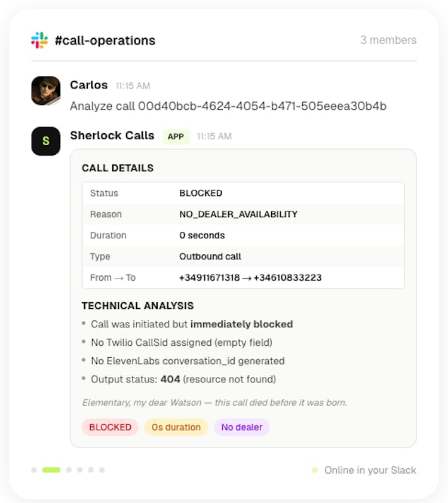Click the purple No dealer tag
Image resolution: width=448 pixels, height=503 pixels.
point(241,427)
